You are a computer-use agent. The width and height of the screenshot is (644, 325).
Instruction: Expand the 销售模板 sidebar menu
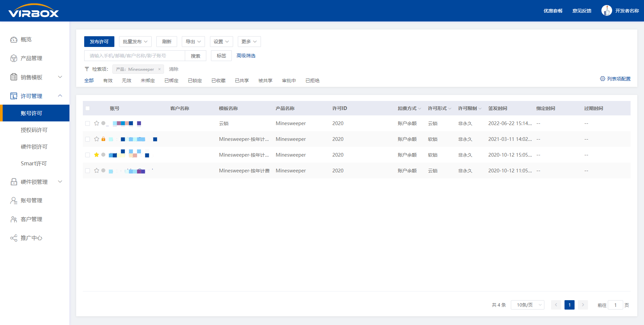[x=60, y=77]
